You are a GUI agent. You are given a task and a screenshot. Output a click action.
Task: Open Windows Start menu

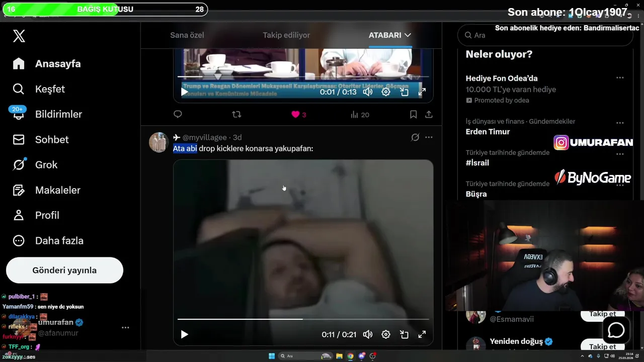tap(272, 356)
